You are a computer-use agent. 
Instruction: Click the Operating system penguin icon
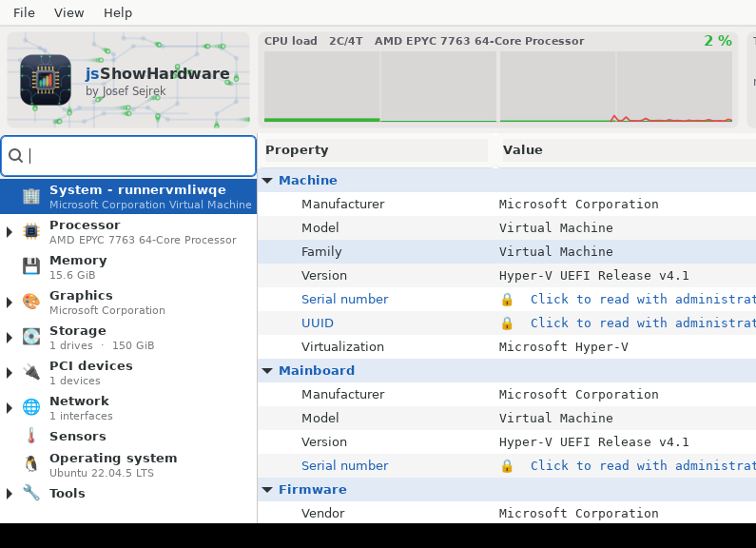31,464
